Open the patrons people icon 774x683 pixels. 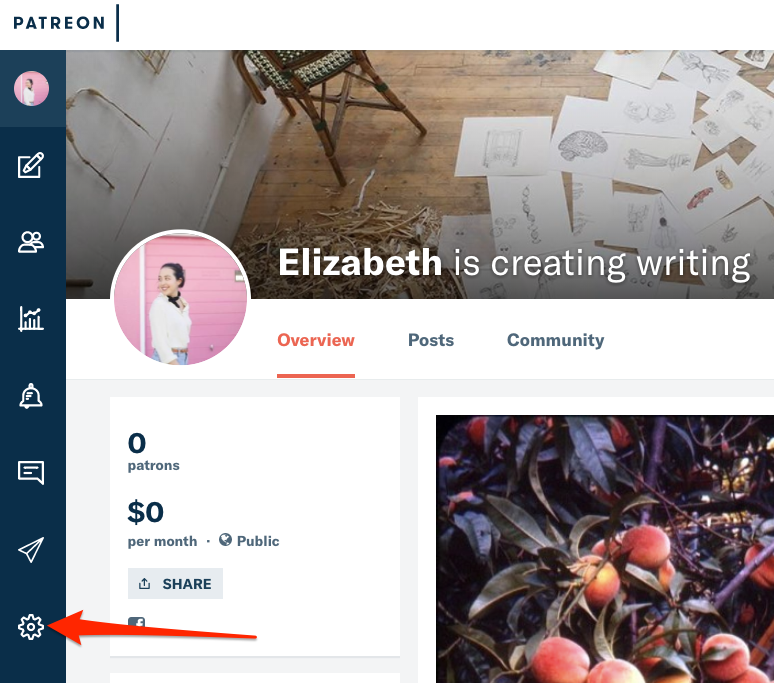31,242
